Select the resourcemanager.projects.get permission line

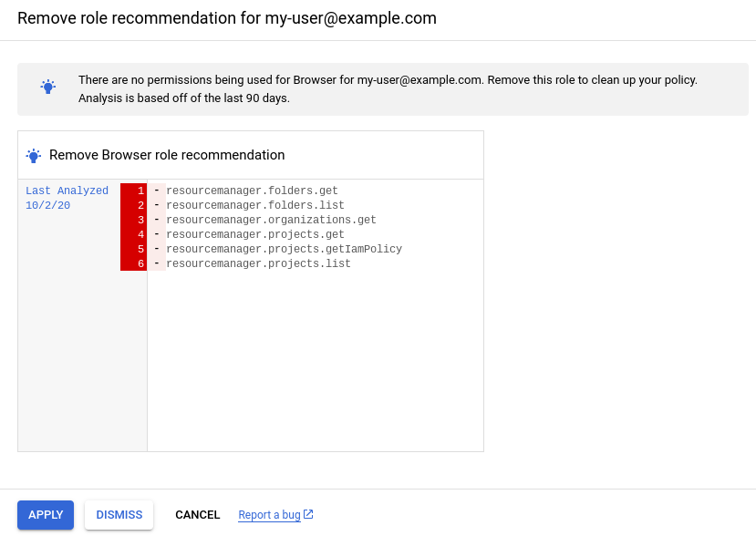pyautogui.click(x=254, y=234)
